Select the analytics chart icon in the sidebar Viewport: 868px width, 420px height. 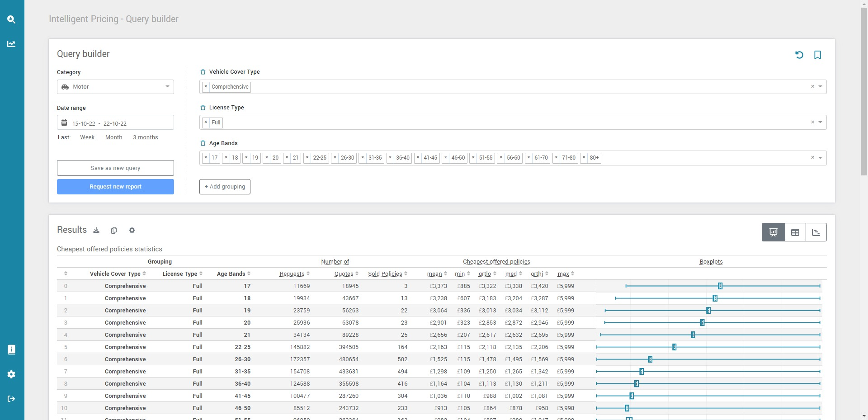[11, 43]
